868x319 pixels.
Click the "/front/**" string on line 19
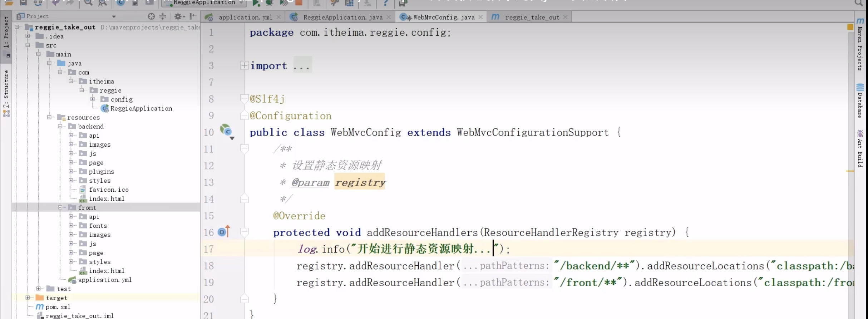588,283
